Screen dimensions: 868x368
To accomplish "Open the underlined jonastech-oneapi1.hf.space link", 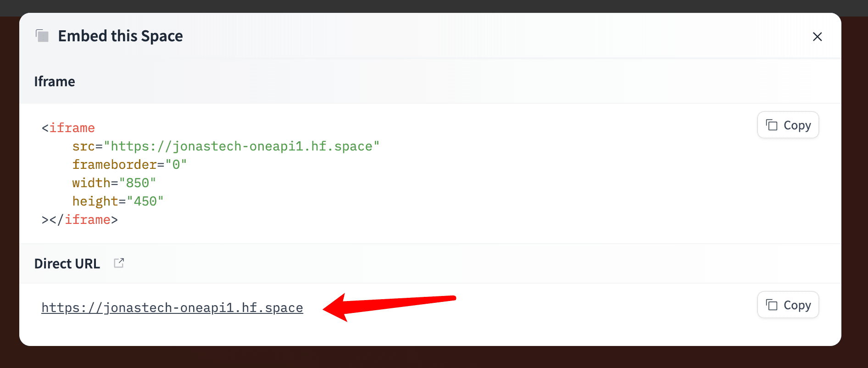I will pyautogui.click(x=172, y=307).
